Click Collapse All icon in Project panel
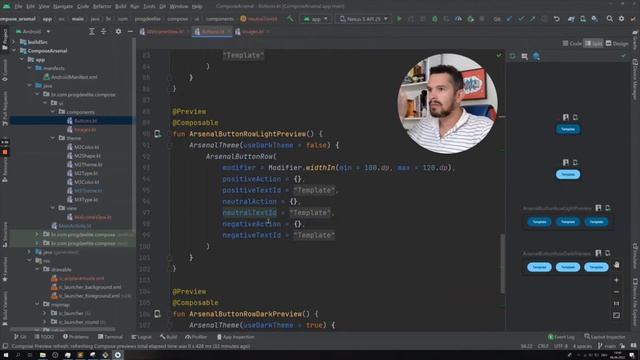 [104, 31]
